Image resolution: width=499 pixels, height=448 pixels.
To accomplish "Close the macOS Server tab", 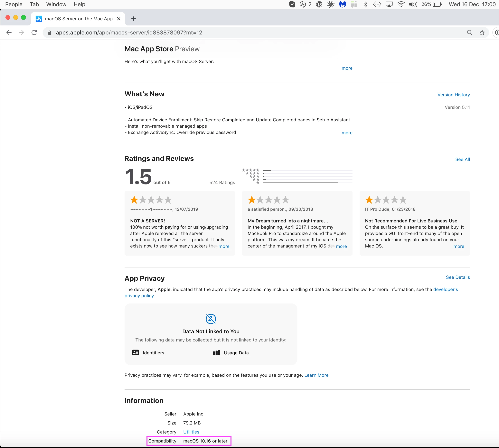I will [119, 19].
